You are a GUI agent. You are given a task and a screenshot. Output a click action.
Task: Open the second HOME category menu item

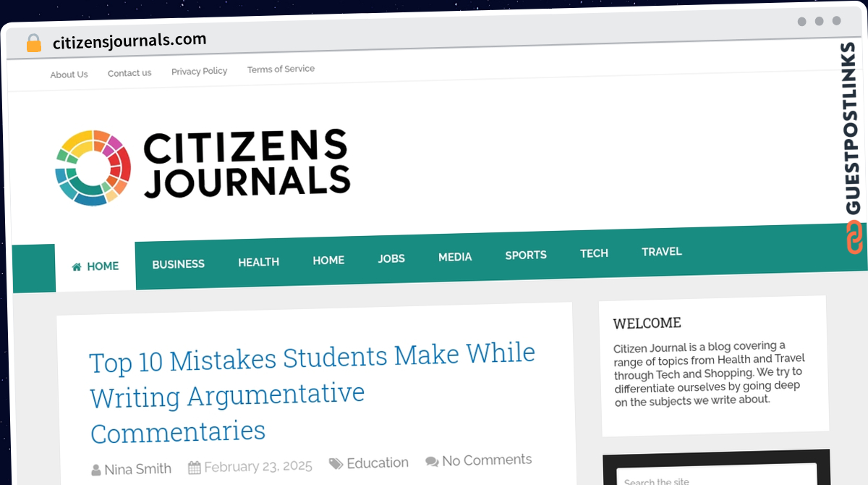pyautogui.click(x=328, y=260)
